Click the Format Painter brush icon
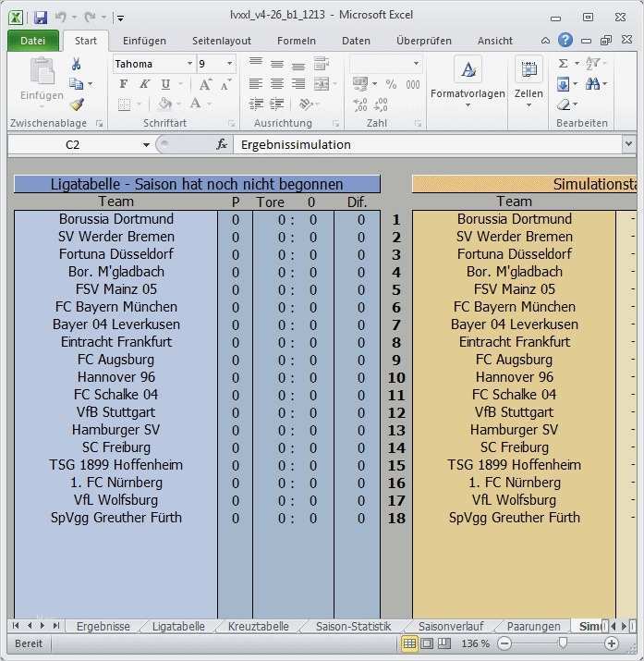Viewport: 644px width, 661px height. 77,104
